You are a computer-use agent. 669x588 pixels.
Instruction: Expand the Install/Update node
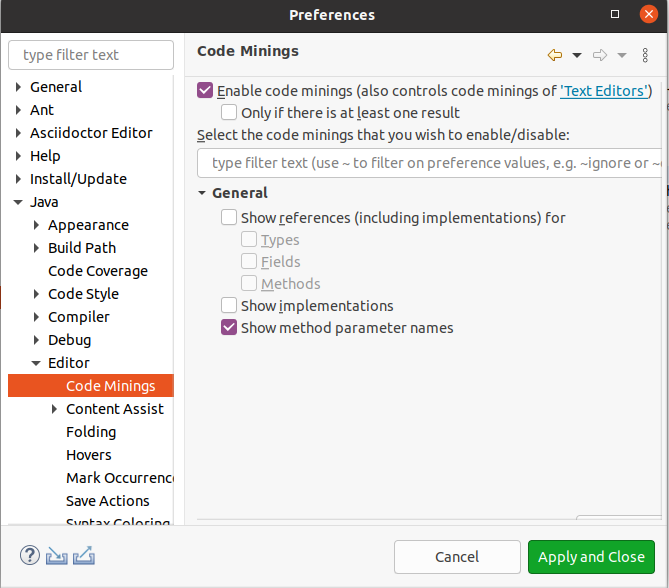18,179
